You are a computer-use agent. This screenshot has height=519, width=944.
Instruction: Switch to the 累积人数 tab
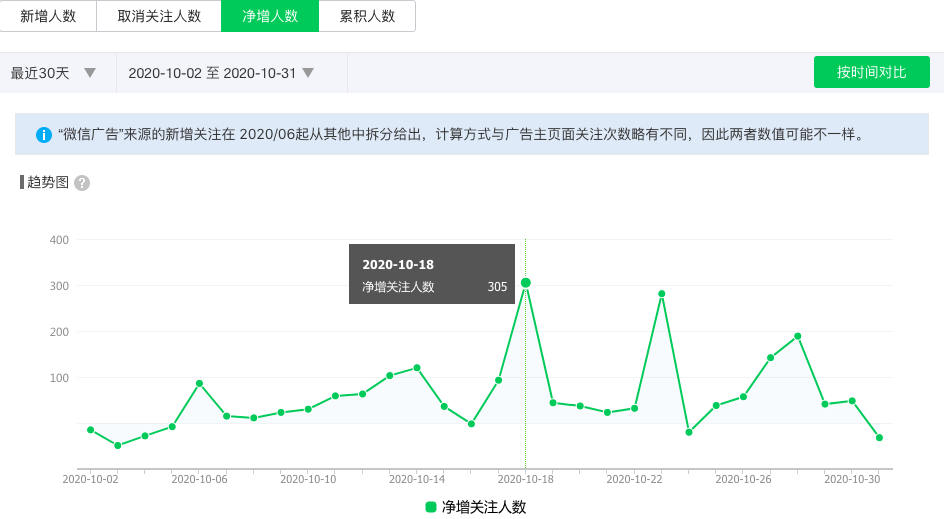[x=367, y=16]
